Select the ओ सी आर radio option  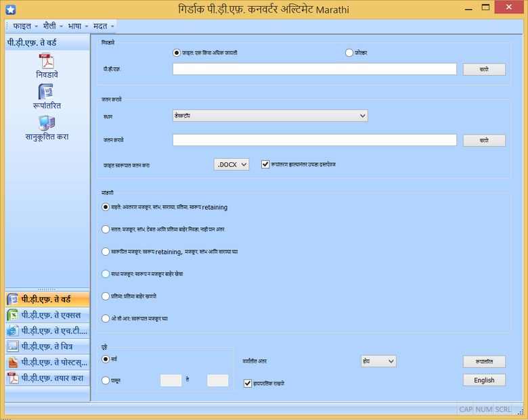(x=106, y=319)
